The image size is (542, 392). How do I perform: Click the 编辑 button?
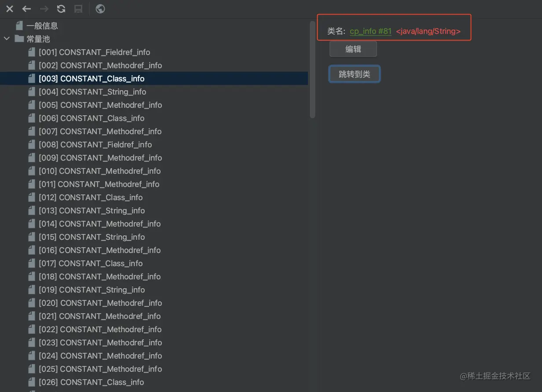tap(353, 49)
